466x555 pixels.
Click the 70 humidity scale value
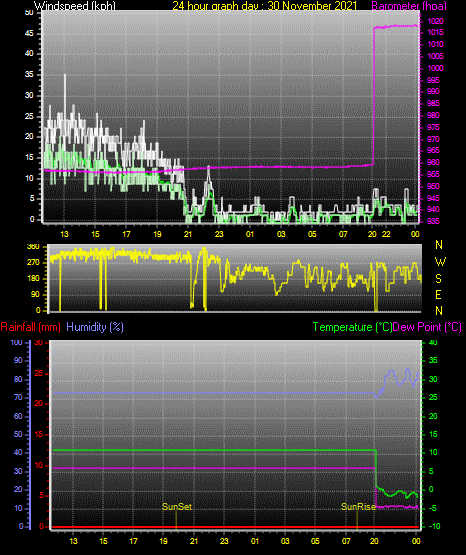18,397
